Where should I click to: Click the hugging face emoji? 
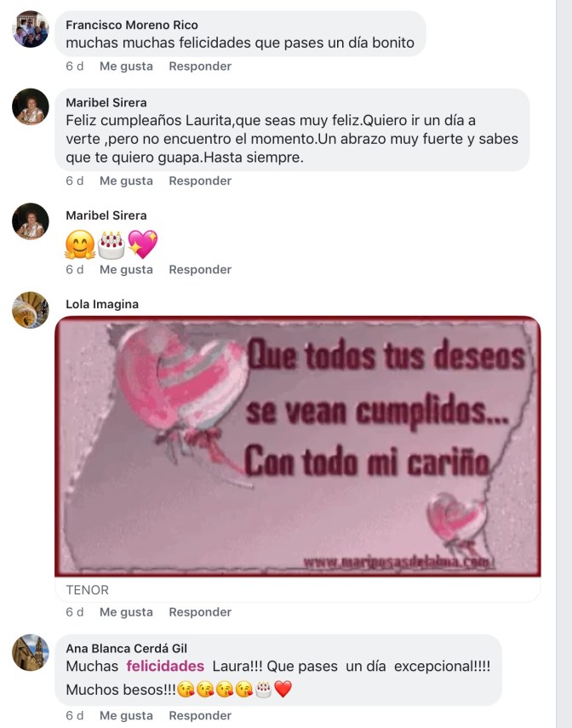(x=80, y=244)
